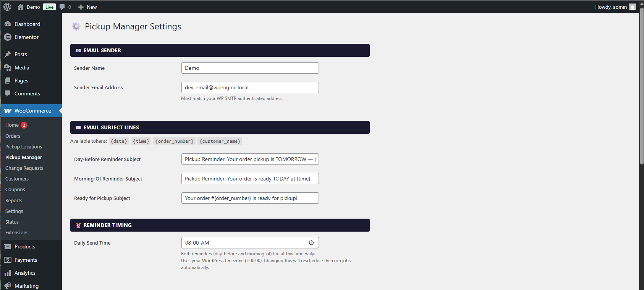Image resolution: width=644 pixels, height=290 pixels.
Task: Click the Media sidebar icon
Action: point(8,68)
